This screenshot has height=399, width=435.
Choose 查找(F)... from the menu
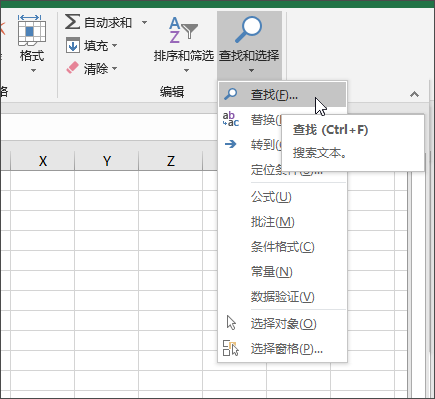(283, 95)
